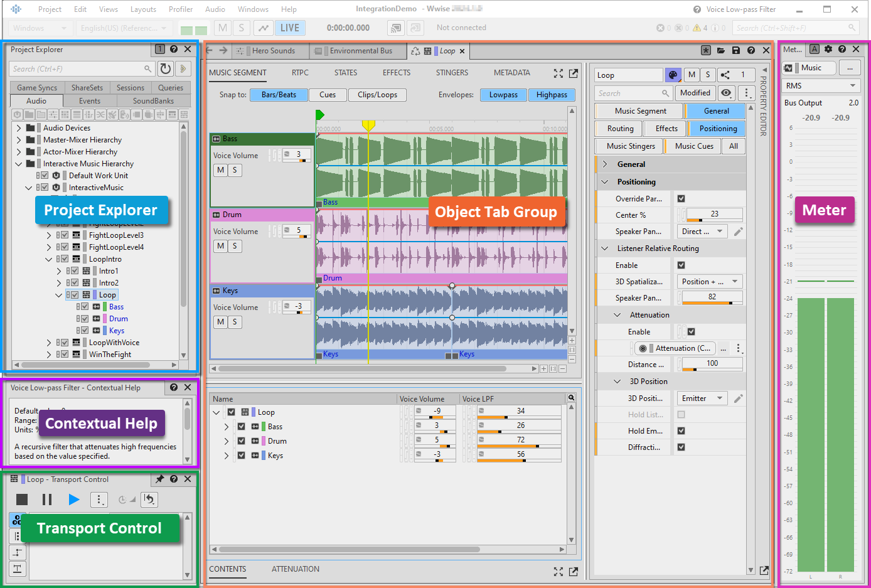
Task: Click the refresh icon in Project Explorer
Action: pos(166,69)
